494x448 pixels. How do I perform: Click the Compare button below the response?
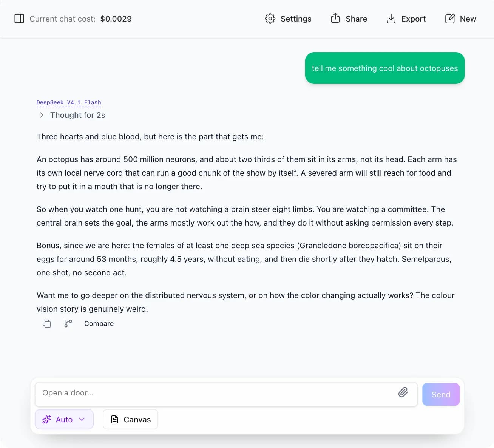click(x=99, y=324)
